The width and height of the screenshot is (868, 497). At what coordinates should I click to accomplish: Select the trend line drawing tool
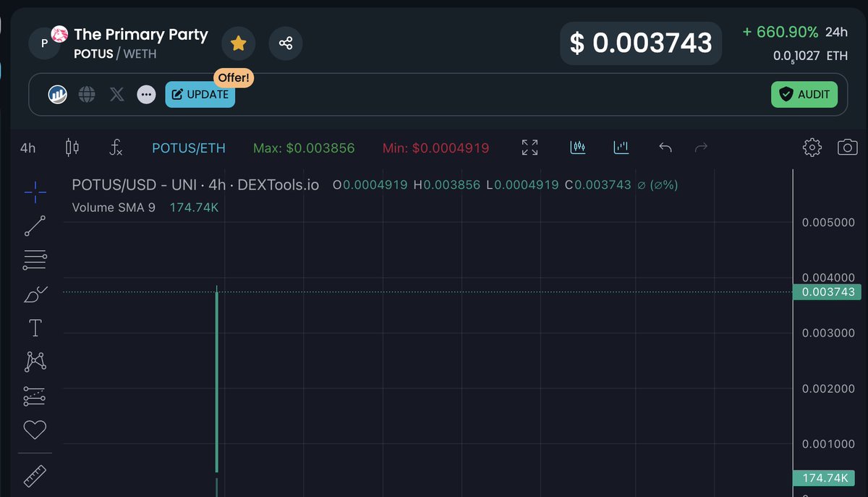pos(35,226)
